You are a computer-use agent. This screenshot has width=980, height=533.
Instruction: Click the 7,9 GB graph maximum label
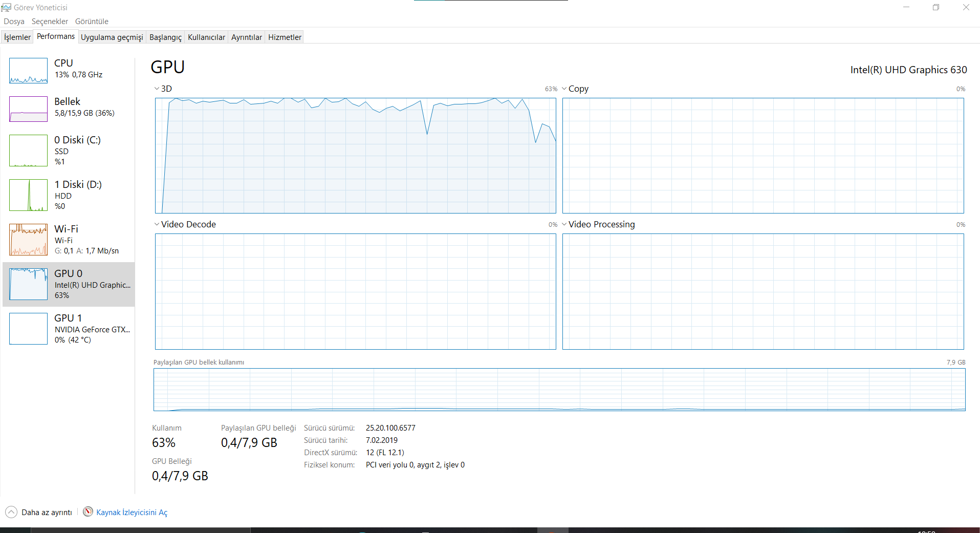pyautogui.click(x=956, y=362)
